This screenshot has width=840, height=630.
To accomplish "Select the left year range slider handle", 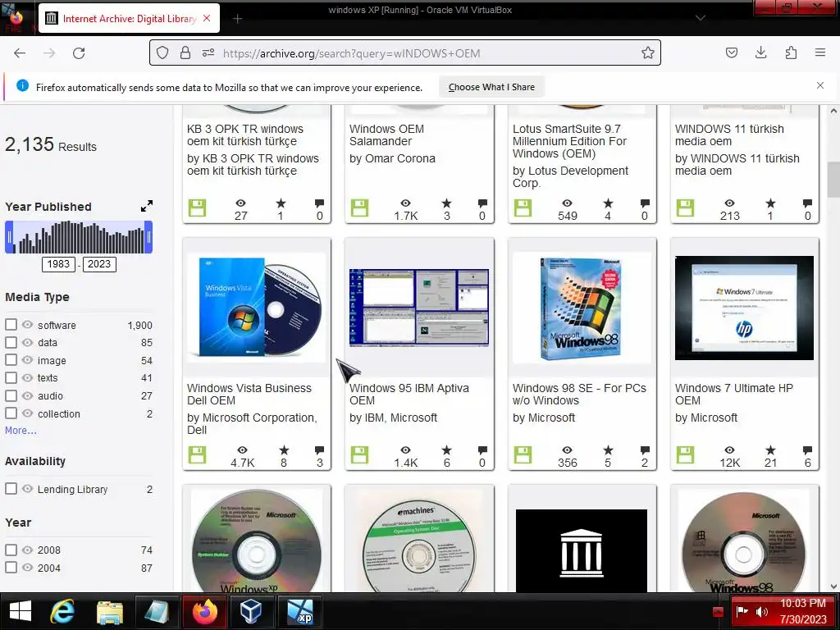I will [9, 237].
